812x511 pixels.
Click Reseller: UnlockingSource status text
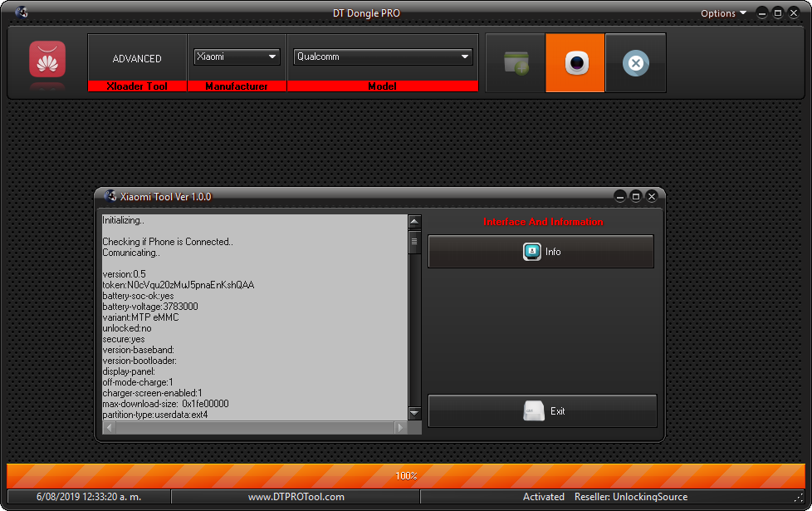click(x=631, y=497)
